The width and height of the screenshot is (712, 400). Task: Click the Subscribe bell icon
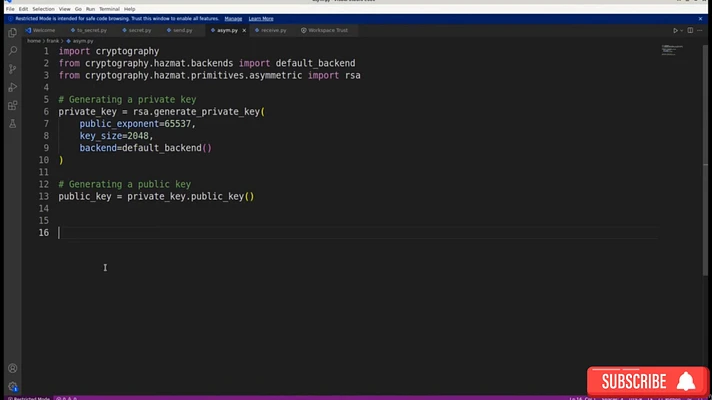(686, 381)
